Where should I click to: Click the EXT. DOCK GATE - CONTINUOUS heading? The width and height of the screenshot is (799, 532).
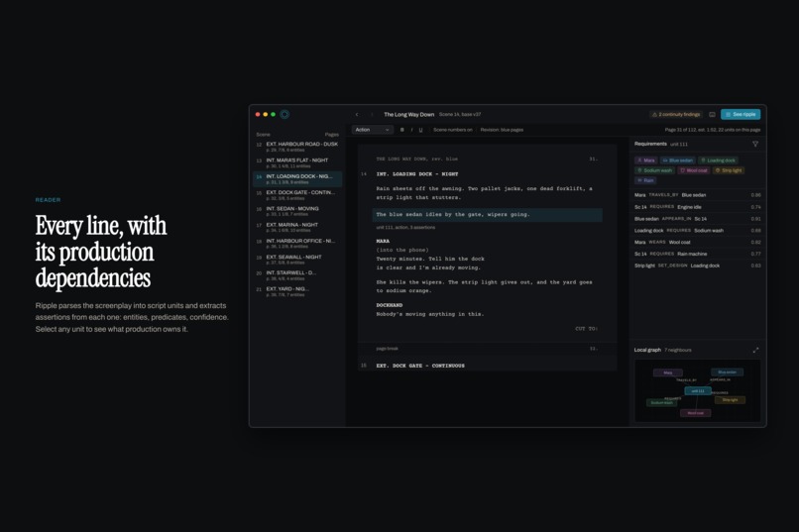[x=420, y=366]
